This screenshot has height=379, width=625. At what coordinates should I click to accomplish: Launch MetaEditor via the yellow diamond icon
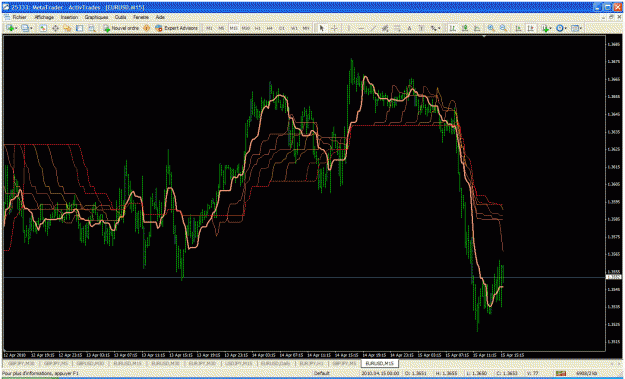click(x=146, y=28)
